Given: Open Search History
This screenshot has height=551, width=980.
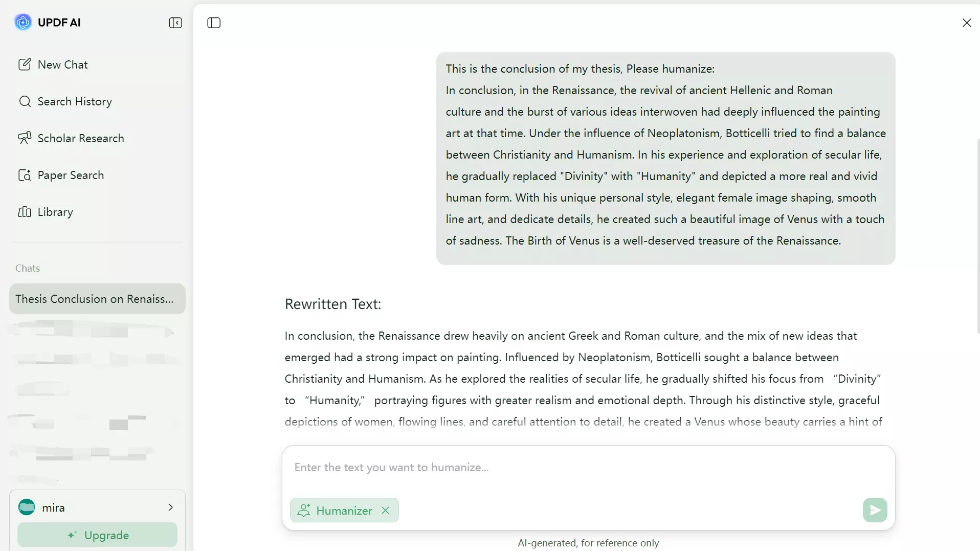Looking at the screenshot, I should (x=75, y=101).
